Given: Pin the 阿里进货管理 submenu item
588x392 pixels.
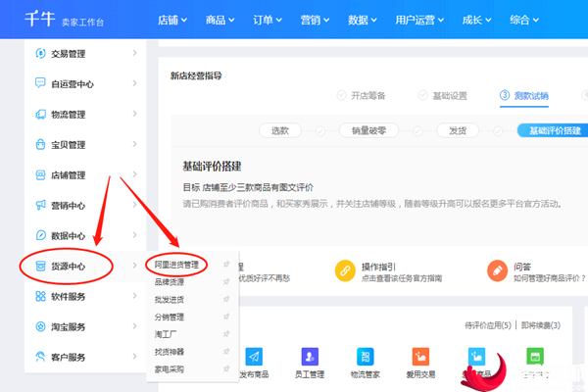Looking at the screenshot, I should pos(226,265).
